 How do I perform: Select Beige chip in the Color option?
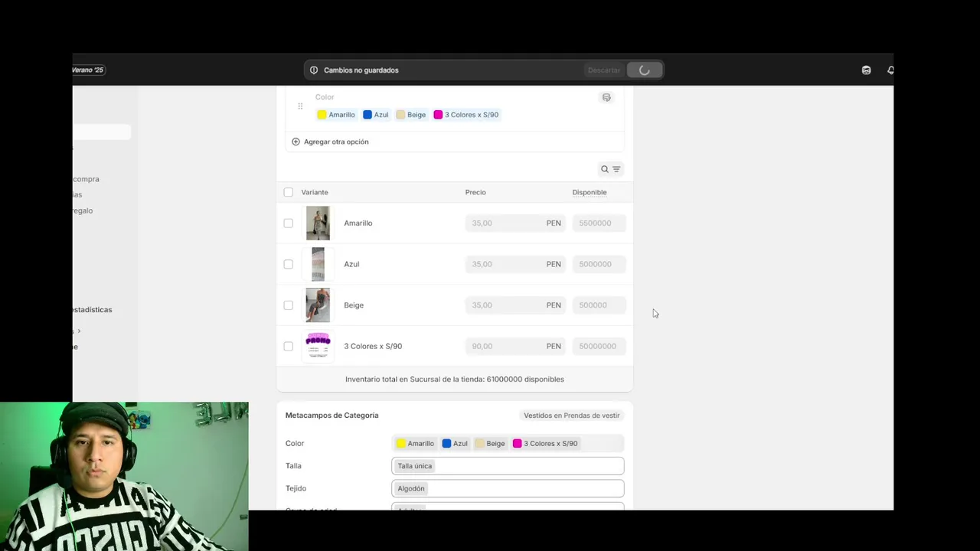pyautogui.click(x=411, y=115)
